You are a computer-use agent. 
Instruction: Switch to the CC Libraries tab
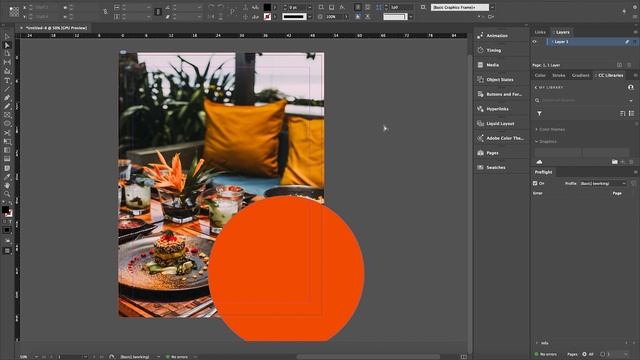click(x=610, y=76)
